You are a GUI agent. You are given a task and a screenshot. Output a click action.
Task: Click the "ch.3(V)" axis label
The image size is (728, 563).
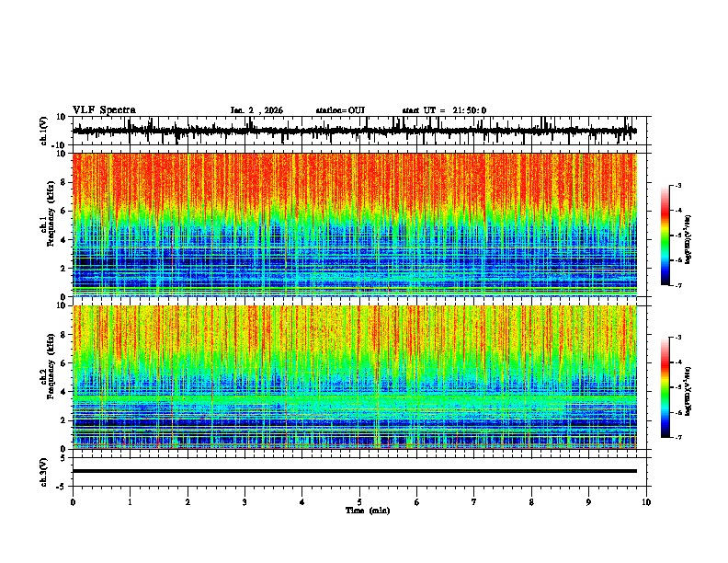44,472
